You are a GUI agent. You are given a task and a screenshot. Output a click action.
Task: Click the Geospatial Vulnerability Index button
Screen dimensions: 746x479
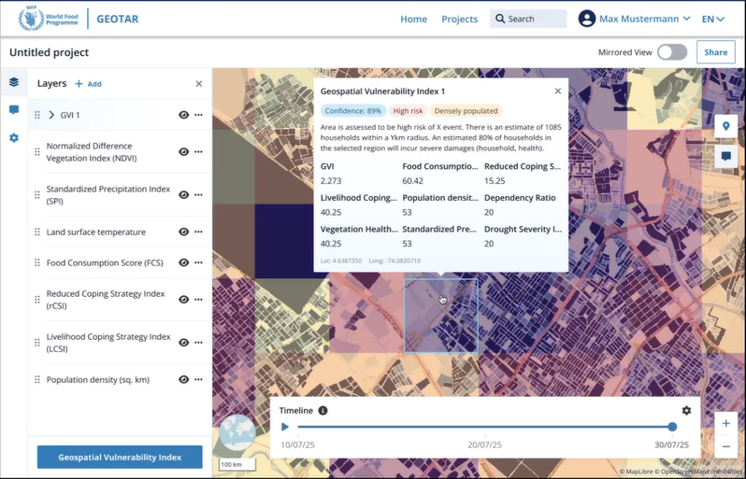(x=119, y=457)
